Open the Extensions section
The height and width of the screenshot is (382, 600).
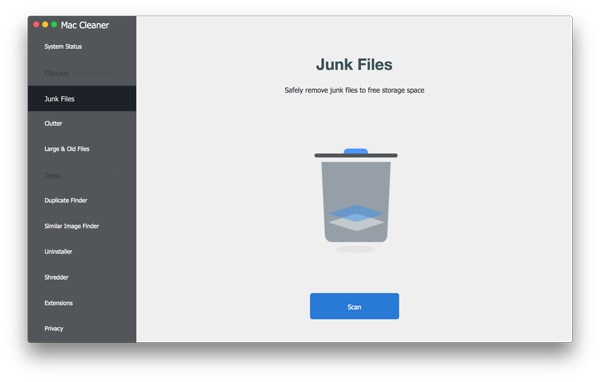(59, 303)
